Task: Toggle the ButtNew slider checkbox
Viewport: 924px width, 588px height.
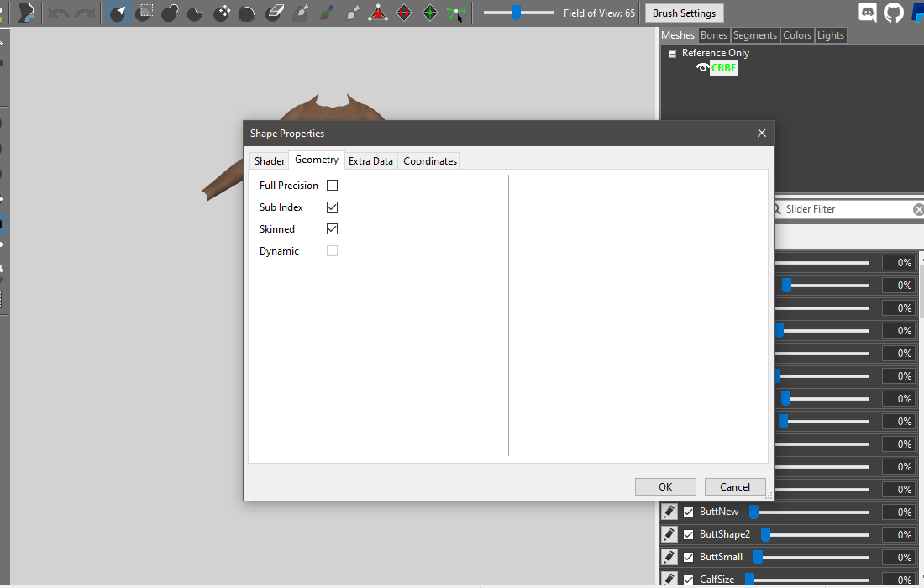Action: coord(688,512)
